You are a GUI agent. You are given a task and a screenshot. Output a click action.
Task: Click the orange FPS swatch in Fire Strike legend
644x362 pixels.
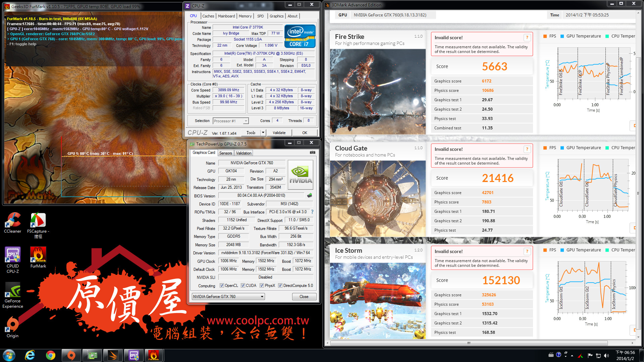tap(545, 36)
